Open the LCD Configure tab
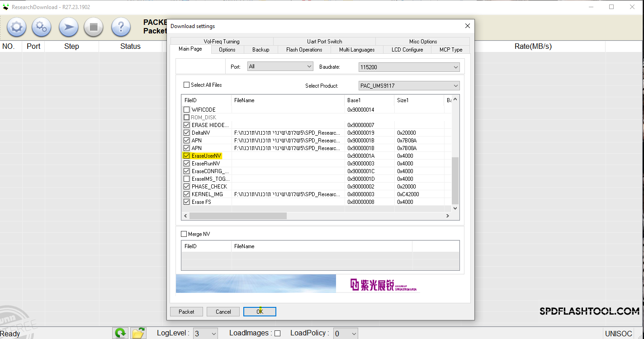Screen dimensions: 644x339 tap(407, 50)
